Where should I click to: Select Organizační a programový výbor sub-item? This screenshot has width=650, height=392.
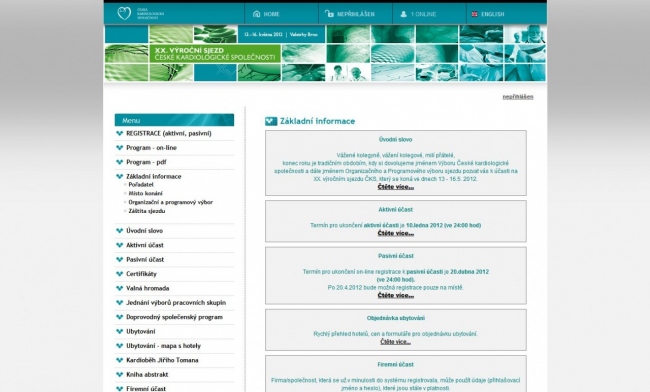[x=170, y=202]
